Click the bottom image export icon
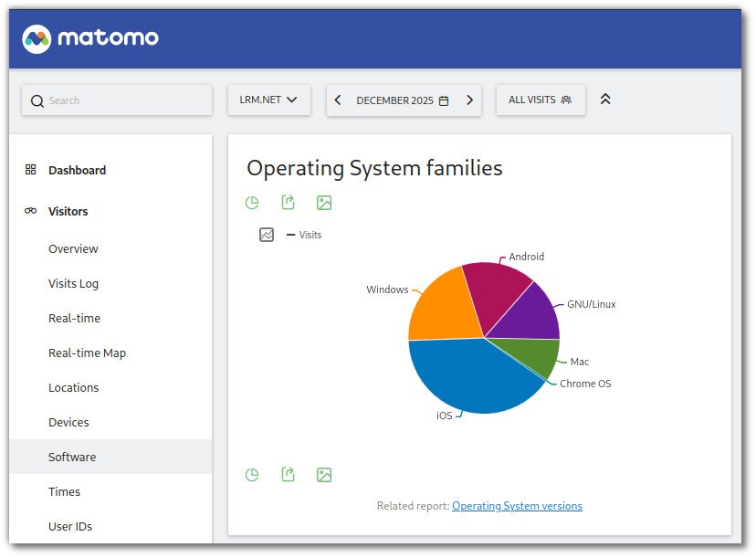 click(x=324, y=474)
